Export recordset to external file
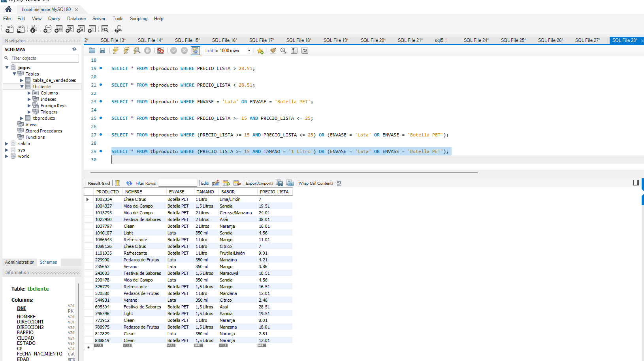644x361 pixels. point(279,183)
